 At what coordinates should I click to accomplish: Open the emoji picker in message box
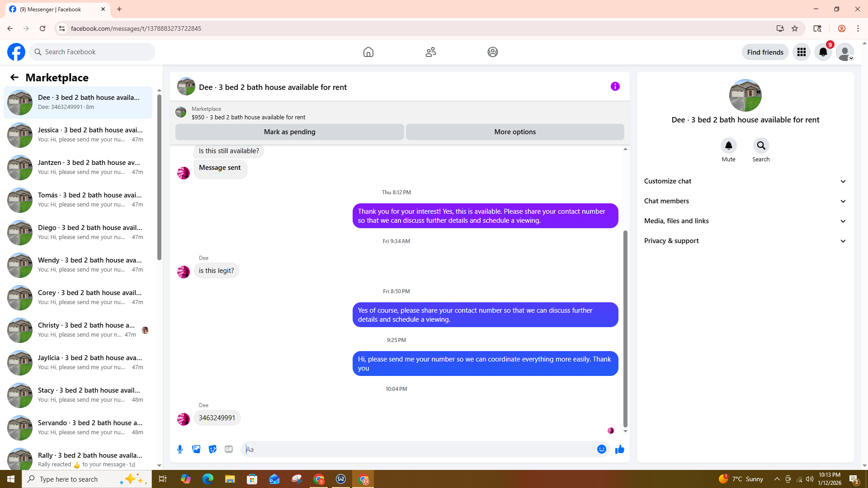601,449
